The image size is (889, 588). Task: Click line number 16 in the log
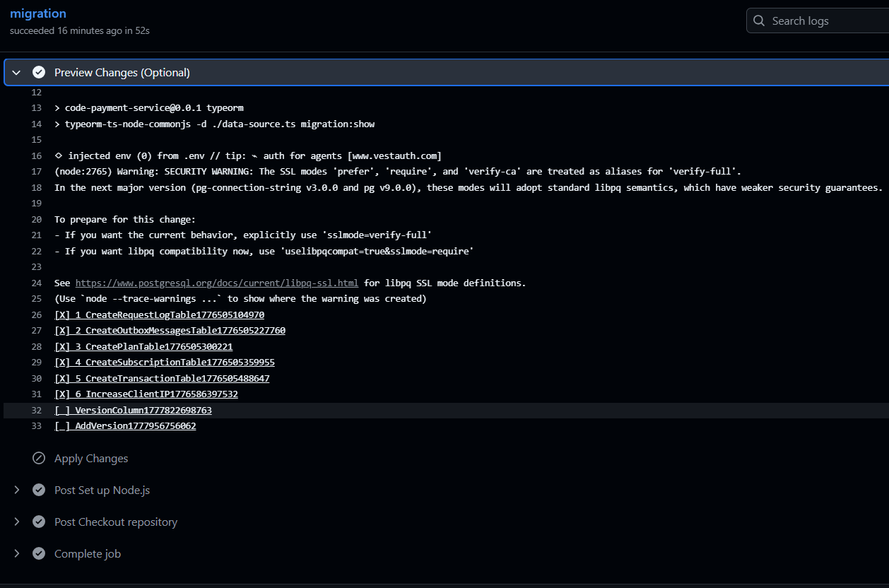point(37,155)
